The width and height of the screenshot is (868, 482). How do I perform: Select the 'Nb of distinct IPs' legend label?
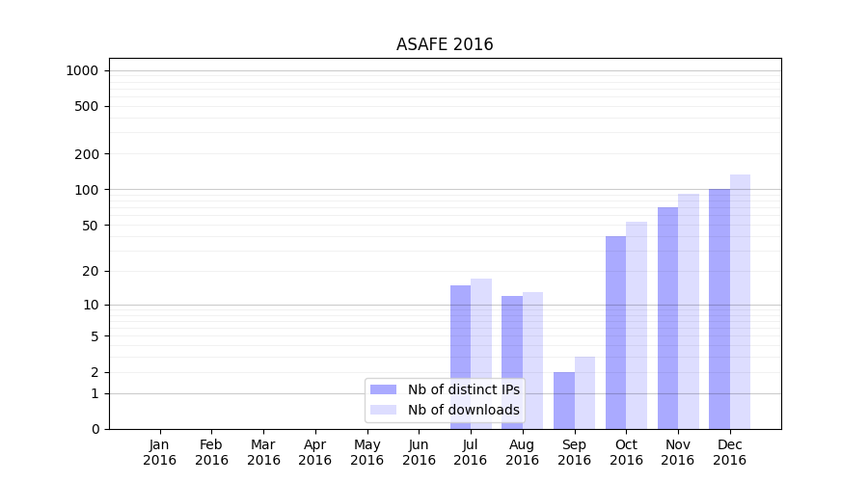coord(463,389)
